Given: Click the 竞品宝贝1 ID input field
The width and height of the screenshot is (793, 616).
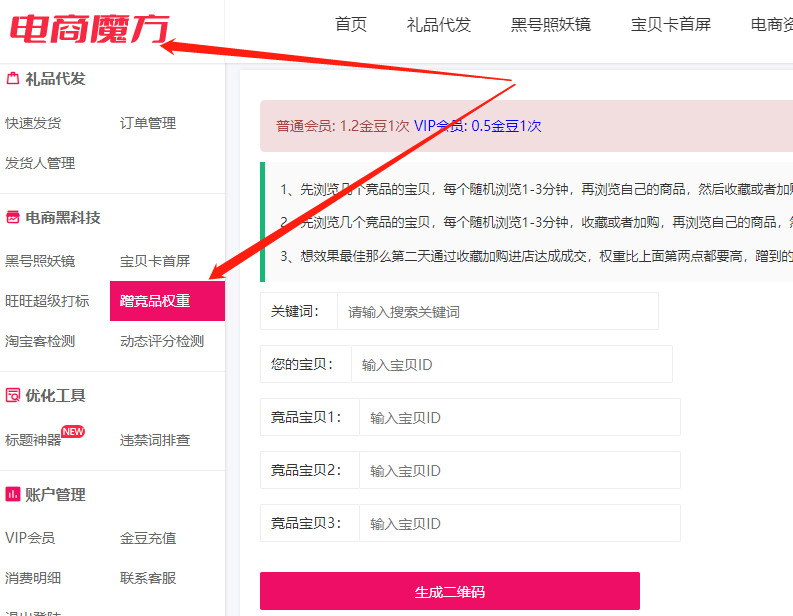Looking at the screenshot, I should point(520,417).
